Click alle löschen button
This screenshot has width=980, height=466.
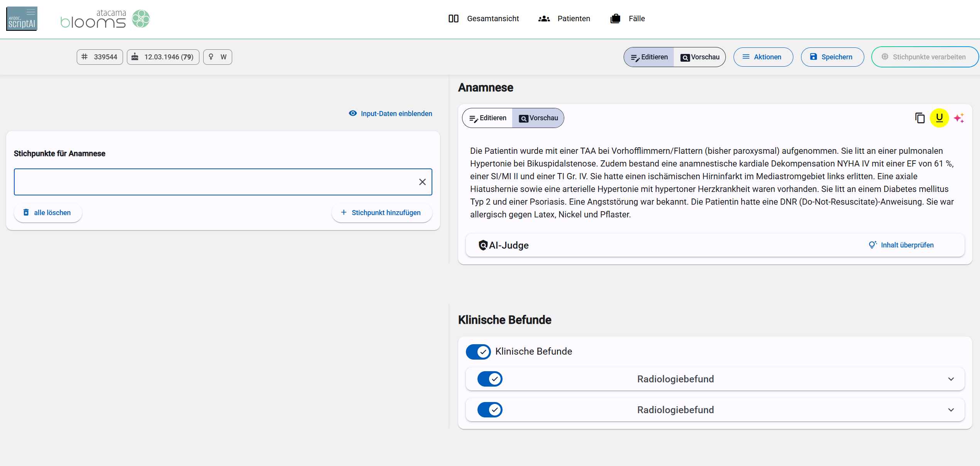pyautogui.click(x=48, y=213)
